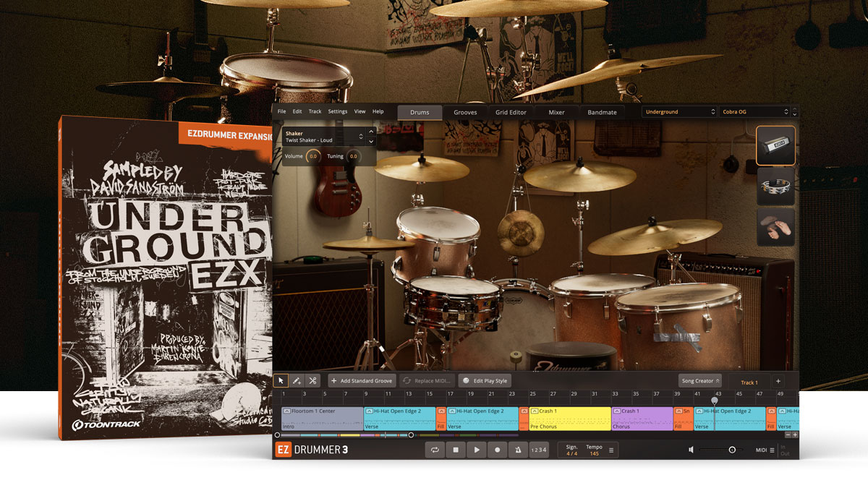Screen dimensions: 868x488
Task: Expand the Song Creator panel
Action: (700, 381)
